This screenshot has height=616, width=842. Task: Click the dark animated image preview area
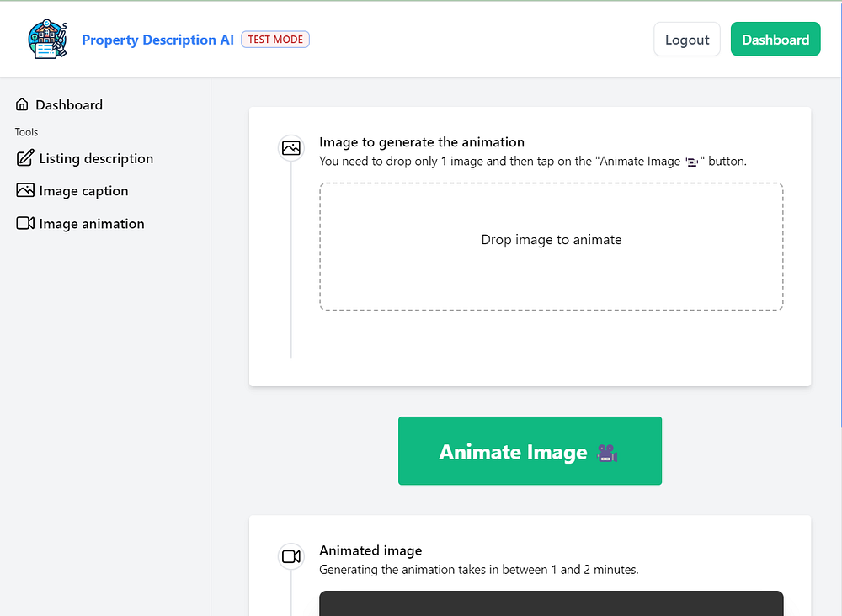click(551, 603)
